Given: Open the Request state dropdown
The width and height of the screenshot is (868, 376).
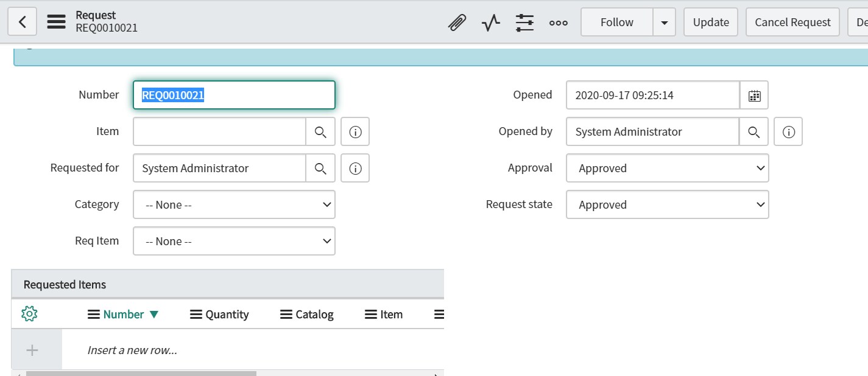Looking at the screenshot, I should (667, 204).
